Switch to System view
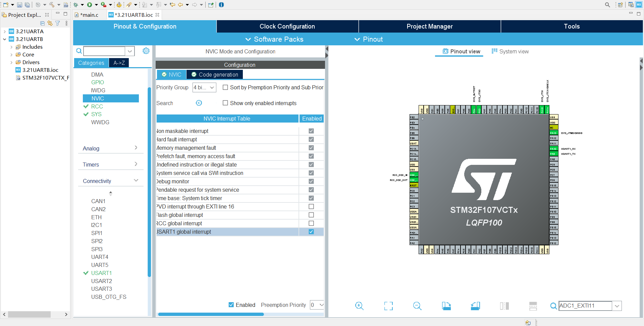This screenshot has width=644, height=326. point(510,51)
